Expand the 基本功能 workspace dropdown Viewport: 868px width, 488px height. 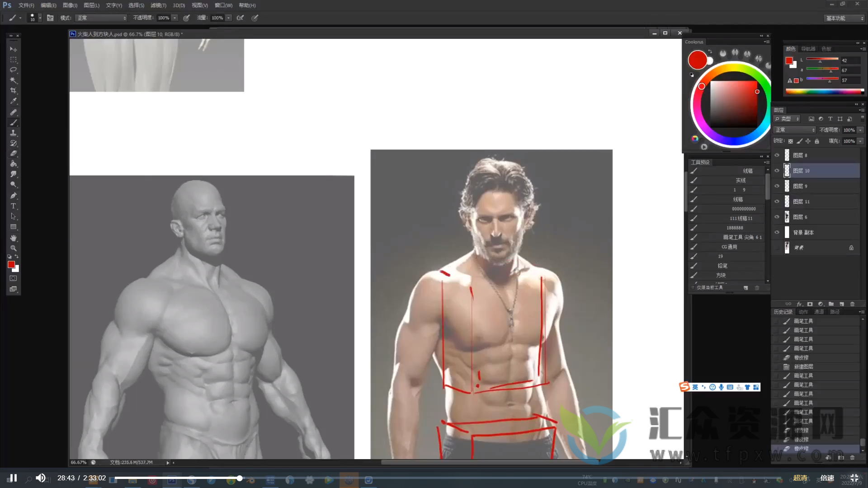844,19
